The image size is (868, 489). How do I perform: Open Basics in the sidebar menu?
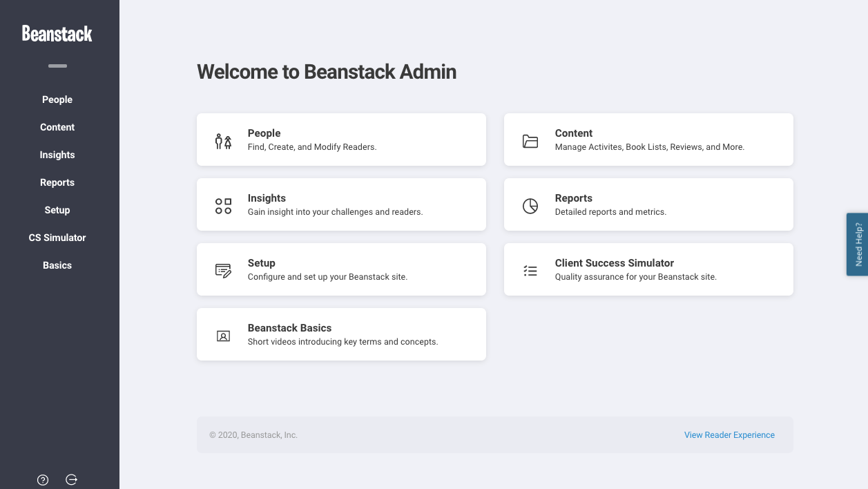[x=57, y=265]
